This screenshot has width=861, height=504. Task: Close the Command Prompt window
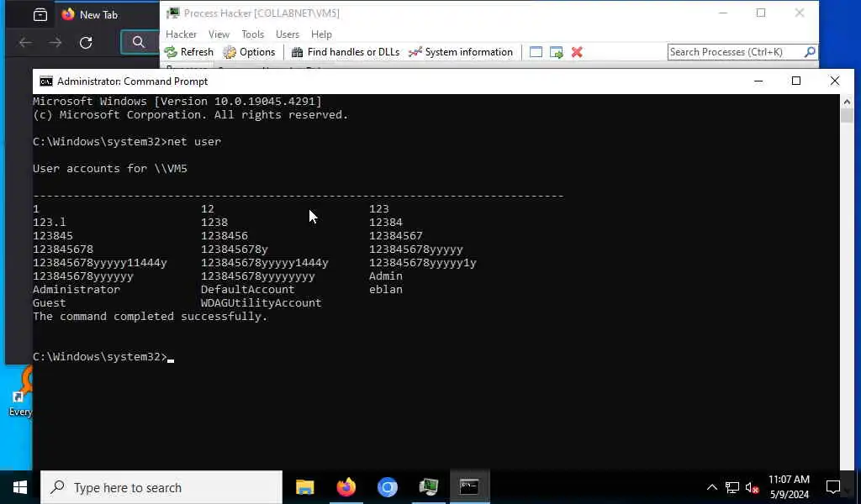[835, 81]
